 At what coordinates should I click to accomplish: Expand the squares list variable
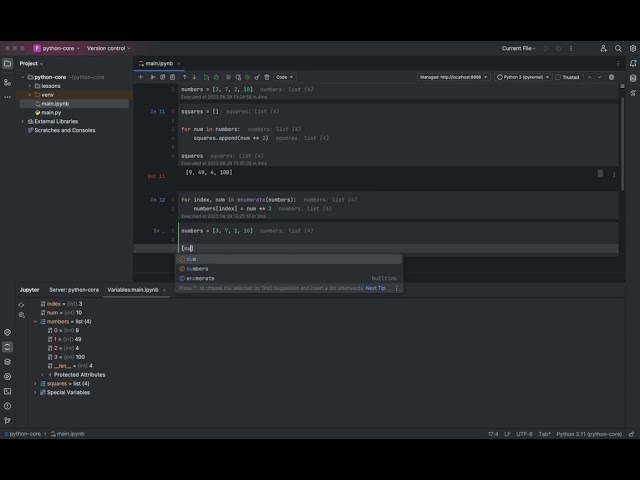[36, 384]
